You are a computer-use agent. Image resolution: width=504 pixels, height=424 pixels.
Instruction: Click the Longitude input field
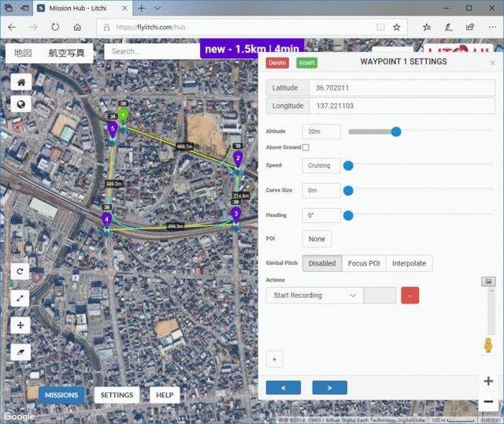click(402, 106)
